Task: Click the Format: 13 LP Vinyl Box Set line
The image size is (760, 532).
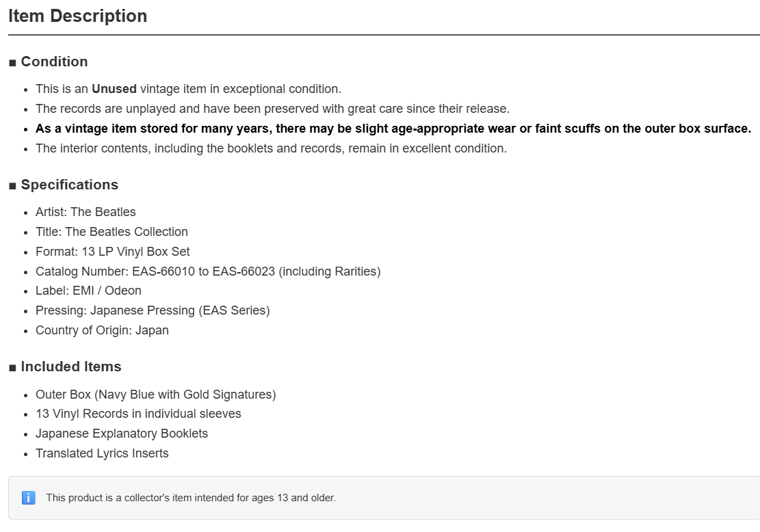Action: [112, 252]
